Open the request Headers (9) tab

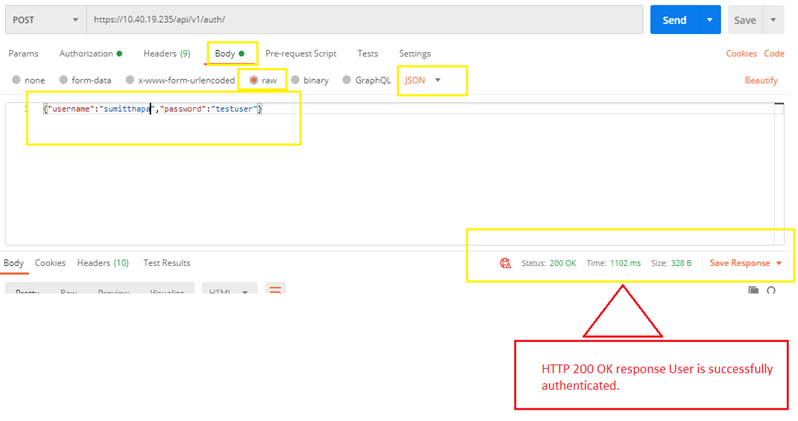166,53
